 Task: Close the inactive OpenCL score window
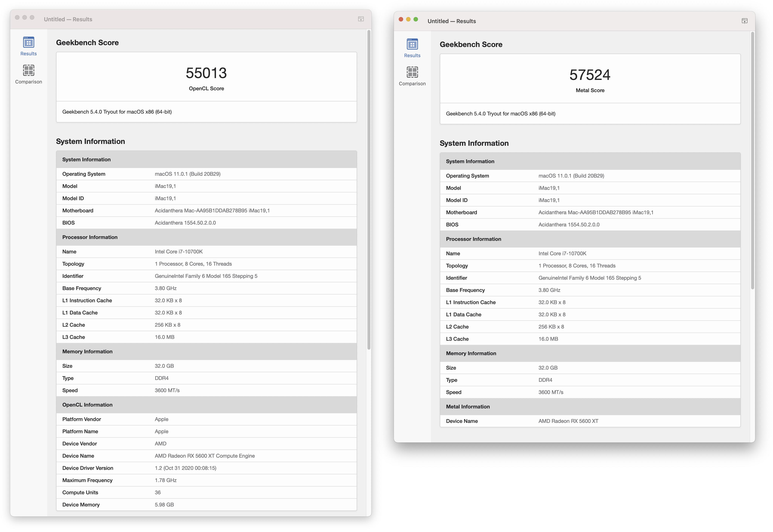[x=17, y=17]
